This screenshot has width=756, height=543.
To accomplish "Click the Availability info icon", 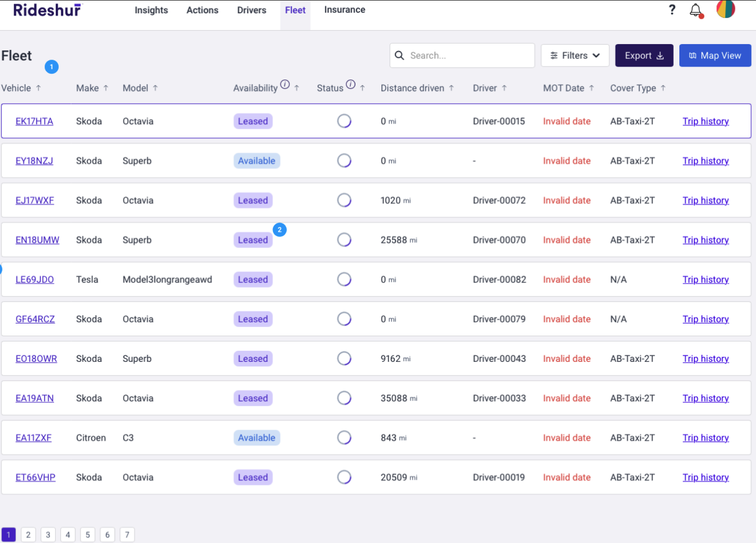I will point(285,84).
